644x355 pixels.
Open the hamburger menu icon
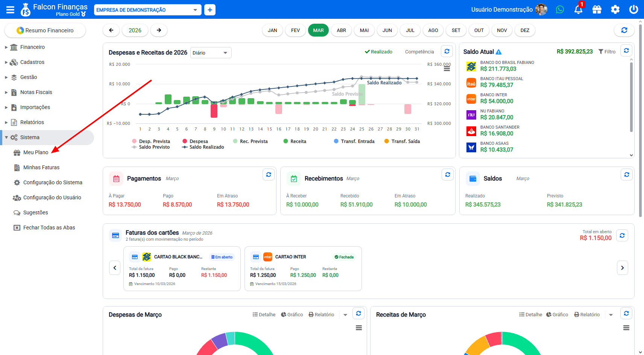tap(11, 10)
